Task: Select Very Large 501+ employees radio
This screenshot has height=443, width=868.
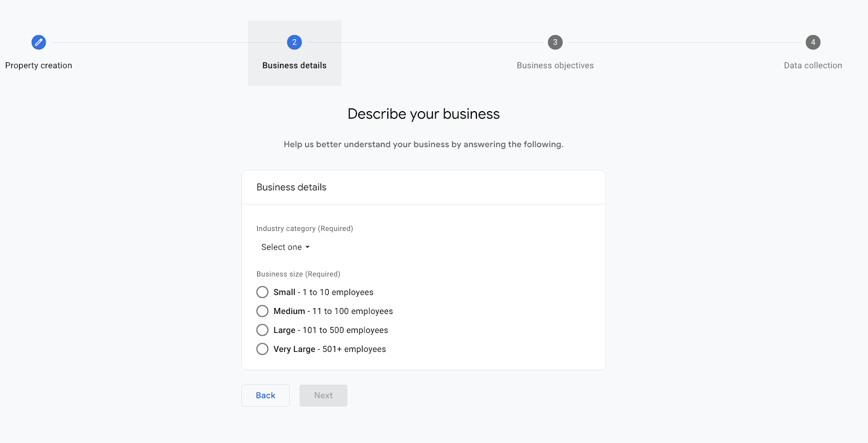Action: tap(263, 349)
